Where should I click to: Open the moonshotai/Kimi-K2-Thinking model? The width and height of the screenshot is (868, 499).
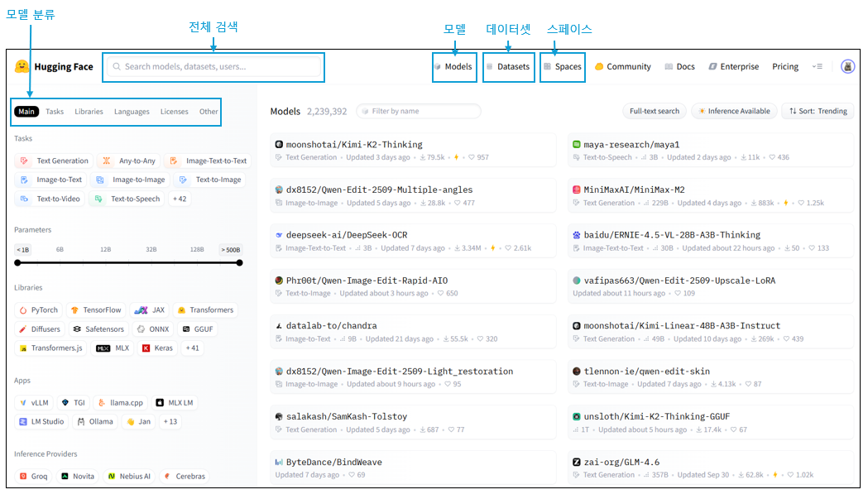coord(353,144)
